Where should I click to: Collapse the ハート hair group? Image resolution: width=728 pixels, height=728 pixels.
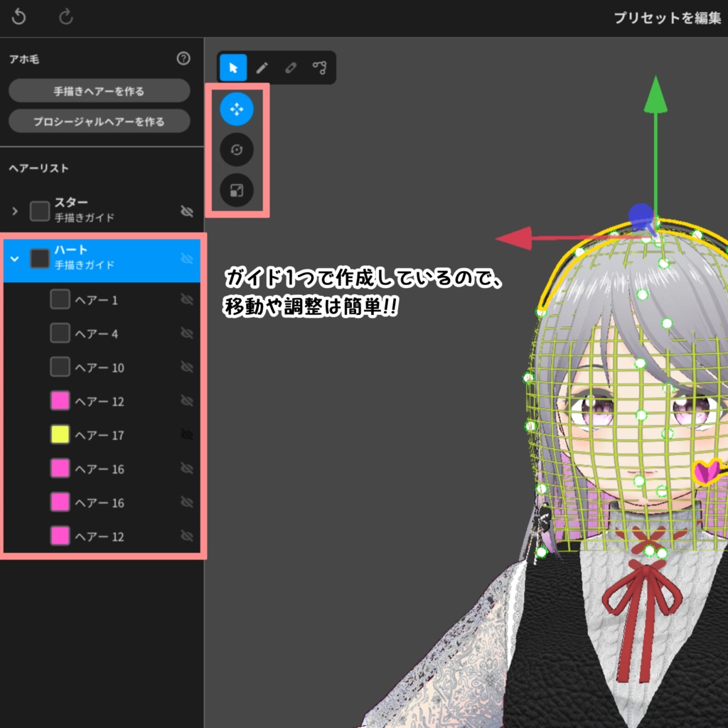tap(15, 259)
